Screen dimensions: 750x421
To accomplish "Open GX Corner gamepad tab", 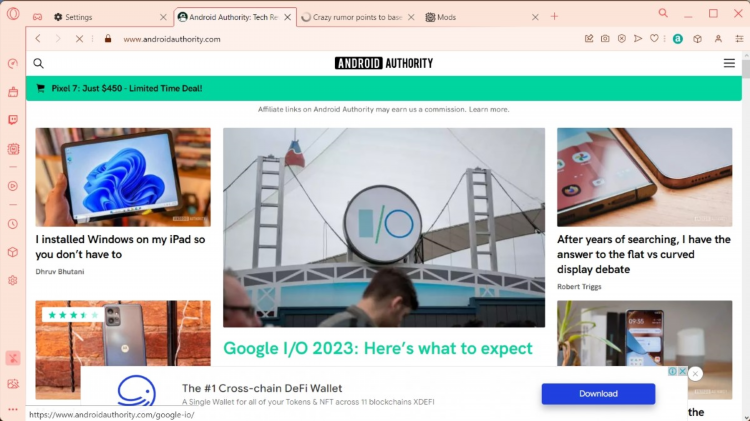I will point(37,17).
